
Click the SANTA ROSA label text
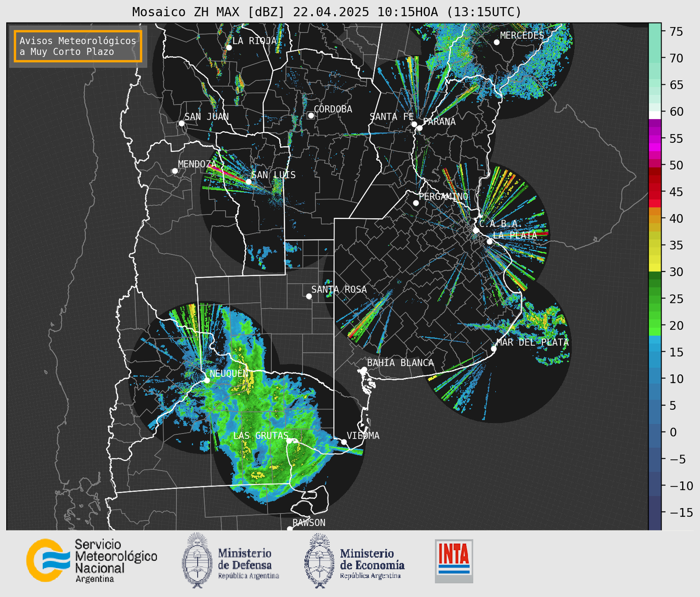[x=339, y=289]
